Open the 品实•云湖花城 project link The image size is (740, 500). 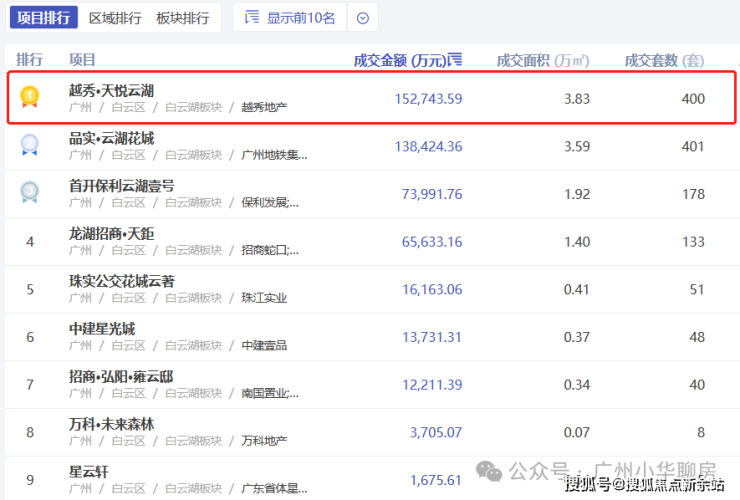tap(111, 138)
